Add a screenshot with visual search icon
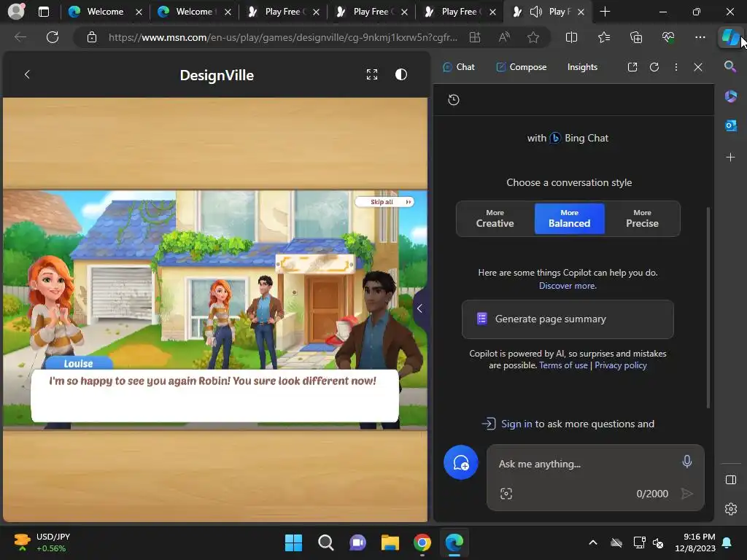Viewport: 747px width, 560px height. pyautogui.click(x=506, y=494)
